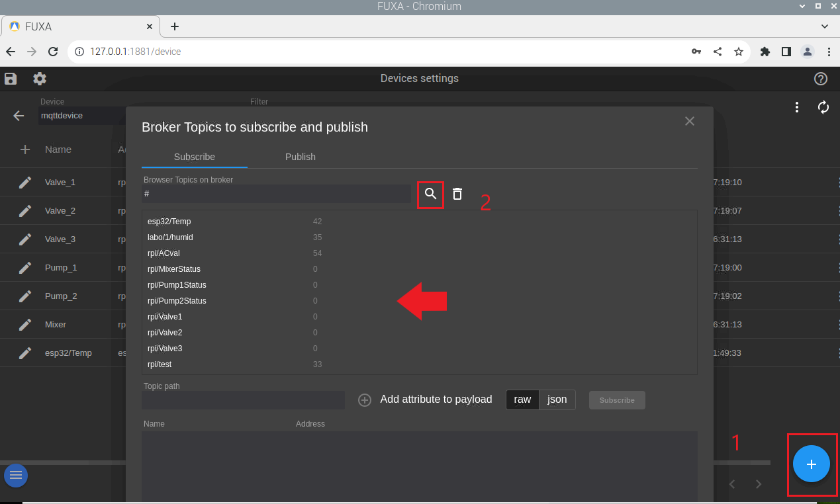Image resolution: width=840 pixels, height=504 pixels.
Task: Click the blue plus add button
Action: 812,464
